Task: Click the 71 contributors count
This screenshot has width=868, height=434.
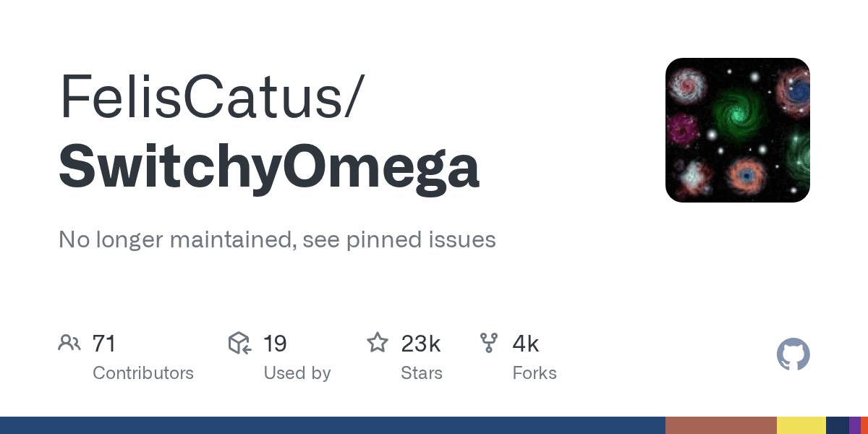Action: (x=104, y=344)
